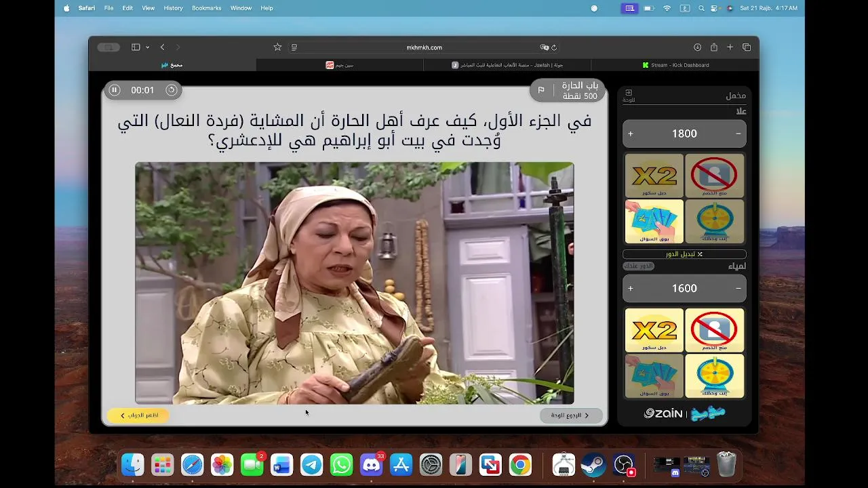Open Telegram from the Dock
Screen dimensions: 868x488
tap(312, 465)
